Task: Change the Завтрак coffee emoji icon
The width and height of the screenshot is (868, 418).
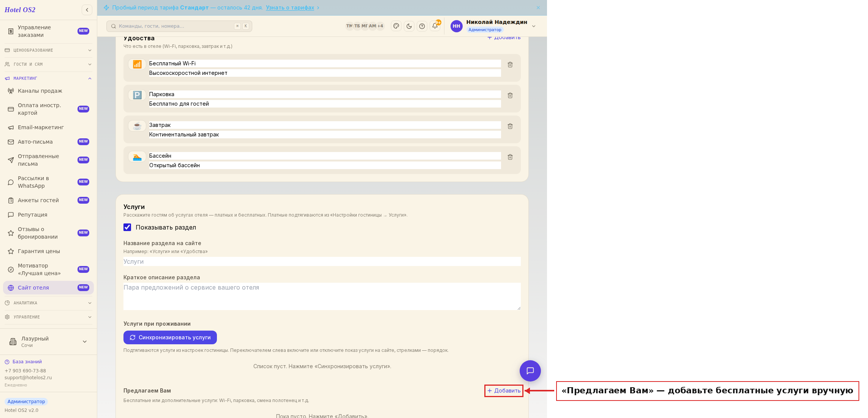Action: [x=137, y=126]
